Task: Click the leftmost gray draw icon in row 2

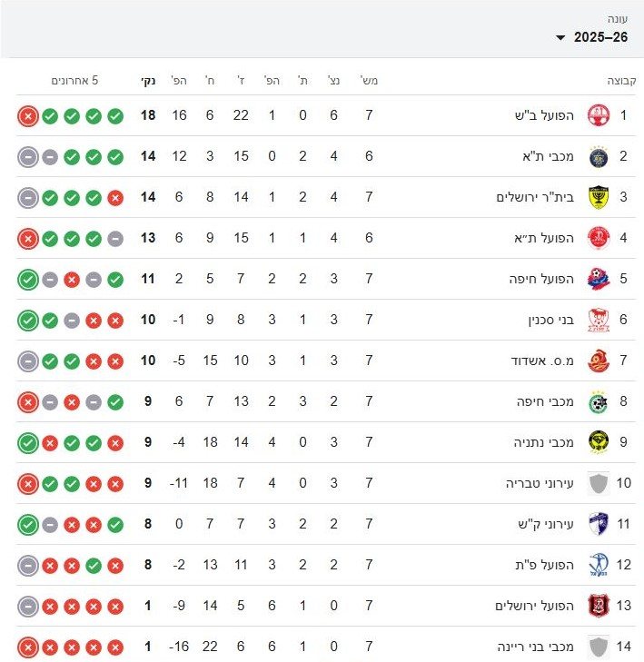Action: [27, 157]
